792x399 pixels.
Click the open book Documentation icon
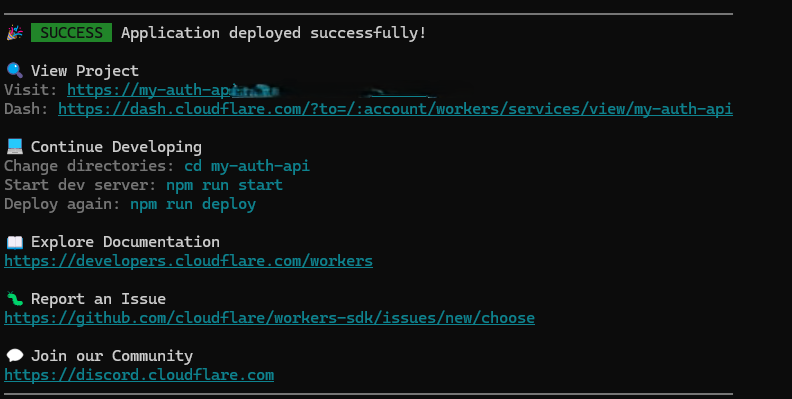(15, 242)
